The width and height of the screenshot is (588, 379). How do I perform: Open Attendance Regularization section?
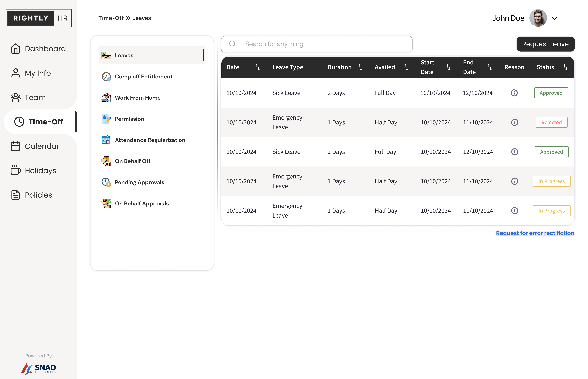tap(150, 140)
